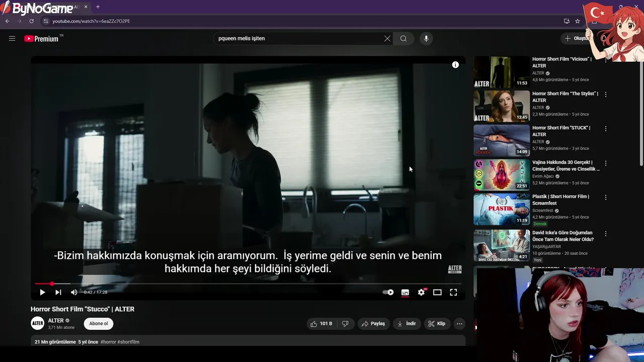Share the video via Paylaş
644x362 pixels.
[373, 324]
